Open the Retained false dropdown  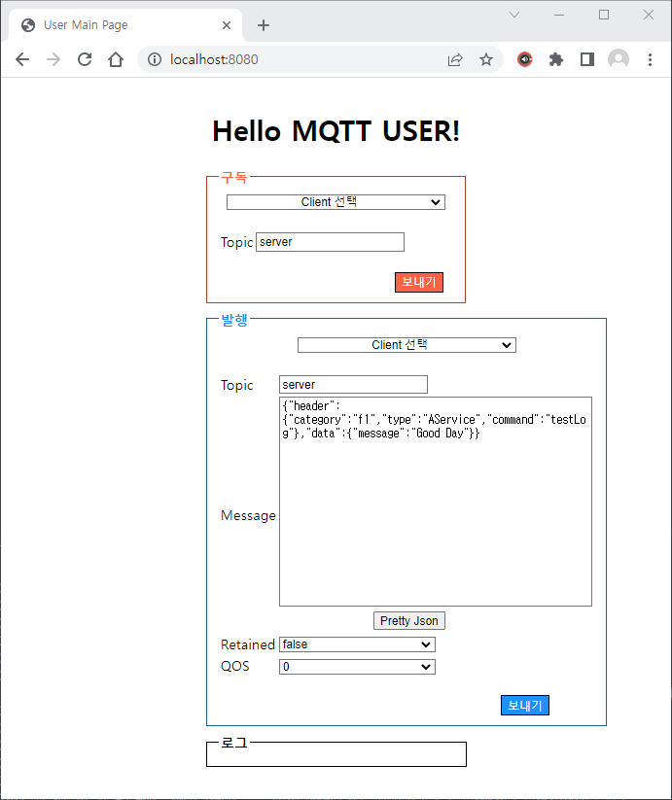coord(357,644)
